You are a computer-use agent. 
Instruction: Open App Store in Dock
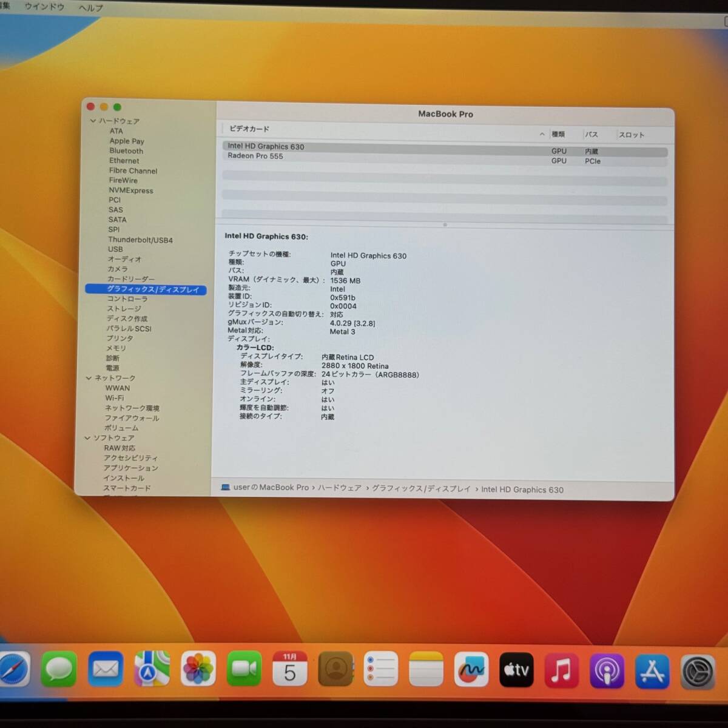(652, 672)
